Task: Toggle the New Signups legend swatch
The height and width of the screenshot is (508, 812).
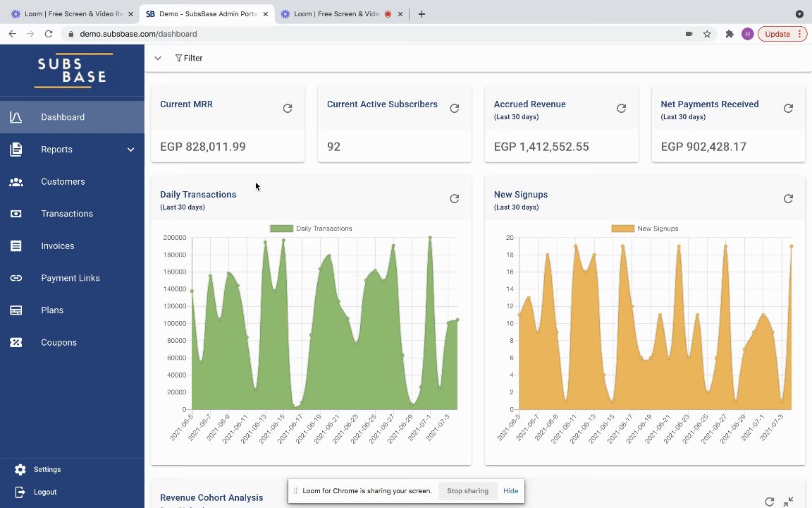Action: (622, 229)
